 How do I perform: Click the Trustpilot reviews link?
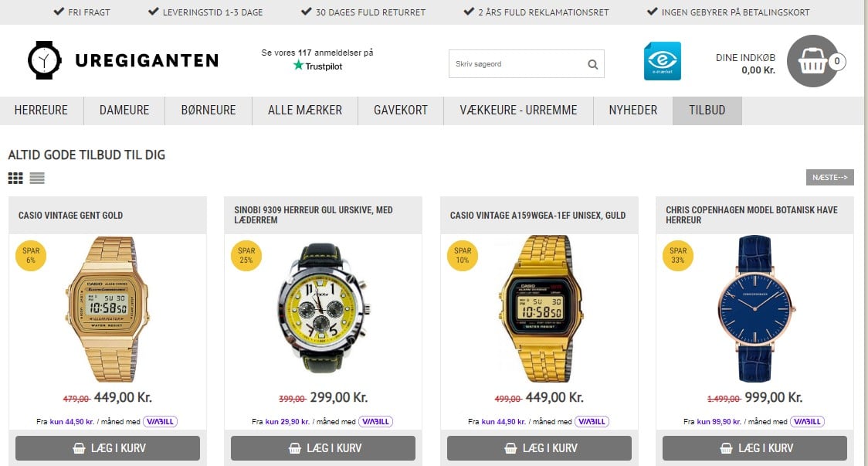(317, 60)
